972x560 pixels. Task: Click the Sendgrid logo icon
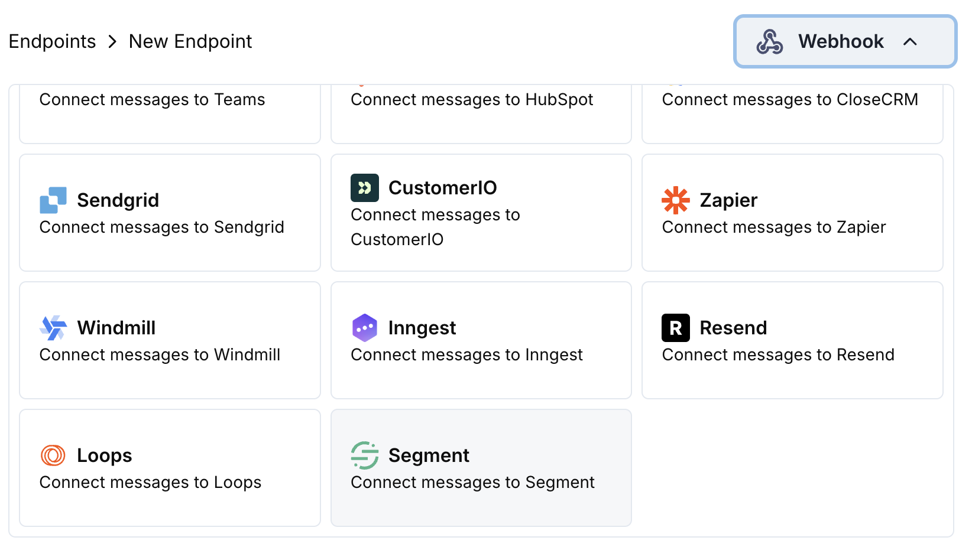(x=53, y=200)
